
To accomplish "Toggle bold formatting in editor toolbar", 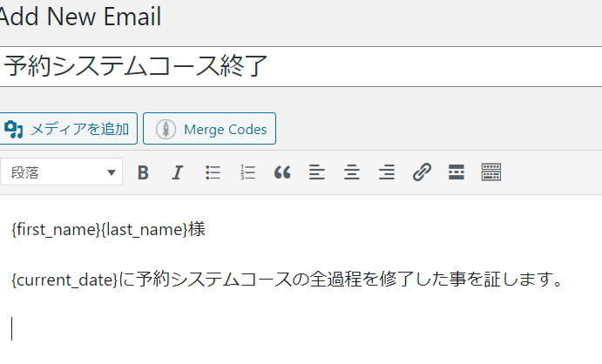I will [x=143, y=172].
